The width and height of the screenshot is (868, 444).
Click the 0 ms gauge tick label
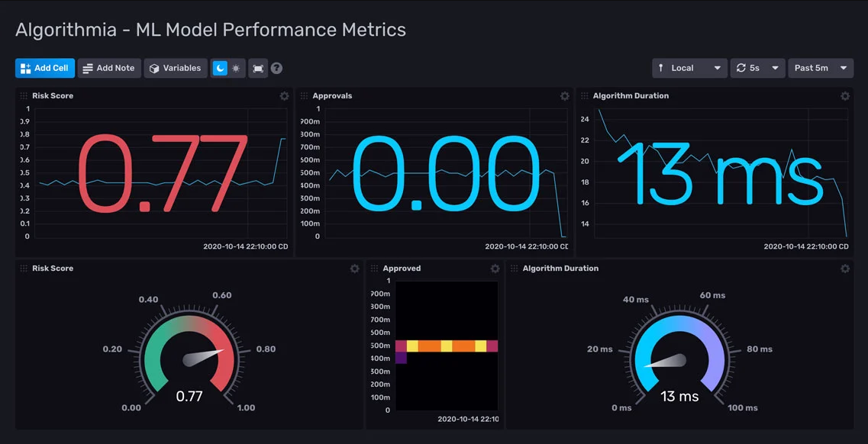coord(621,408)
